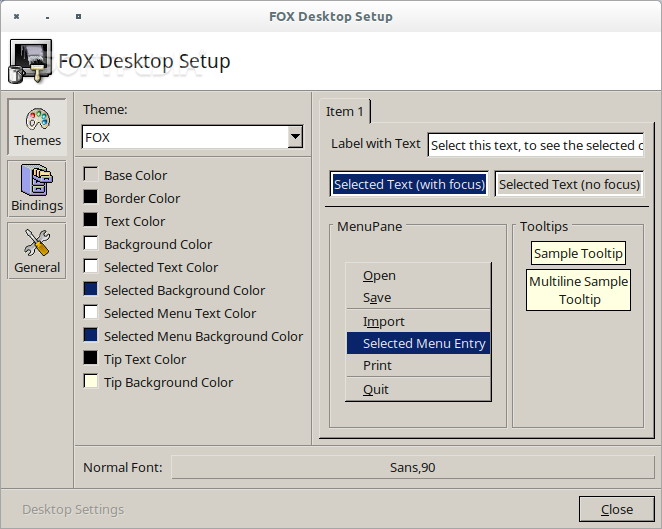
Task: Click the 'Selected Menu Background Color' label
Action: 203,336
